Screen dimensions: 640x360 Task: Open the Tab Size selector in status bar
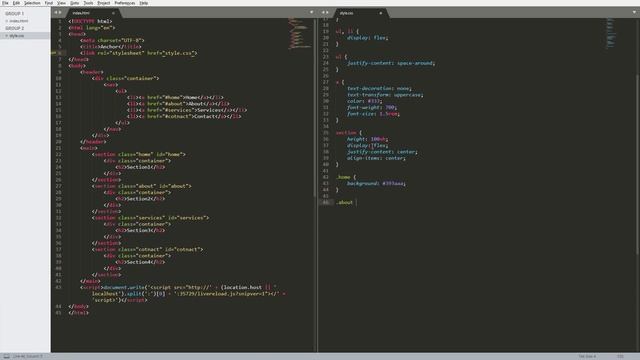tap(587, 356)
